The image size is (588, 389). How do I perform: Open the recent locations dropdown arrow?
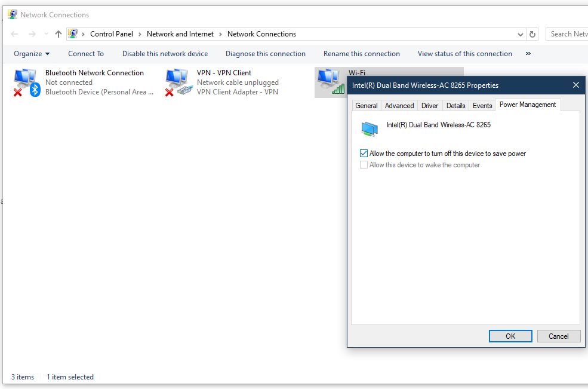[46, 34]
